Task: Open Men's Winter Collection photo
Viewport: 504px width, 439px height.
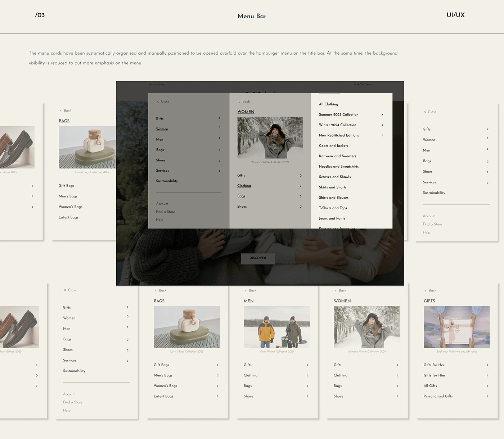Action: click(x=277, y=327)
